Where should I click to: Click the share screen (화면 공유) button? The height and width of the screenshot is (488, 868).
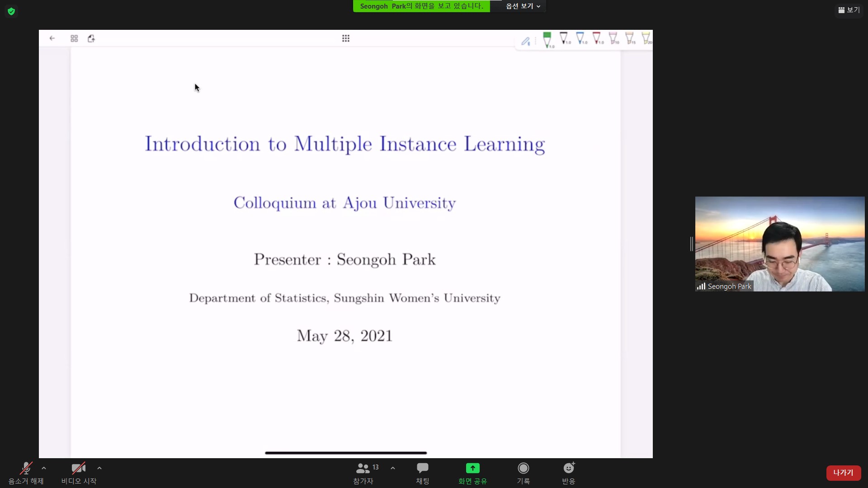[472, 473]
